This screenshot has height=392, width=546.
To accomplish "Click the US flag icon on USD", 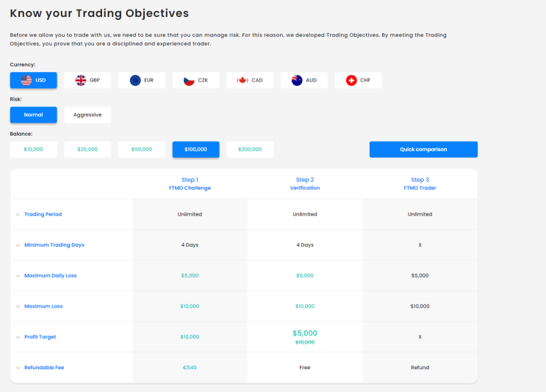I will pos(26,80).
